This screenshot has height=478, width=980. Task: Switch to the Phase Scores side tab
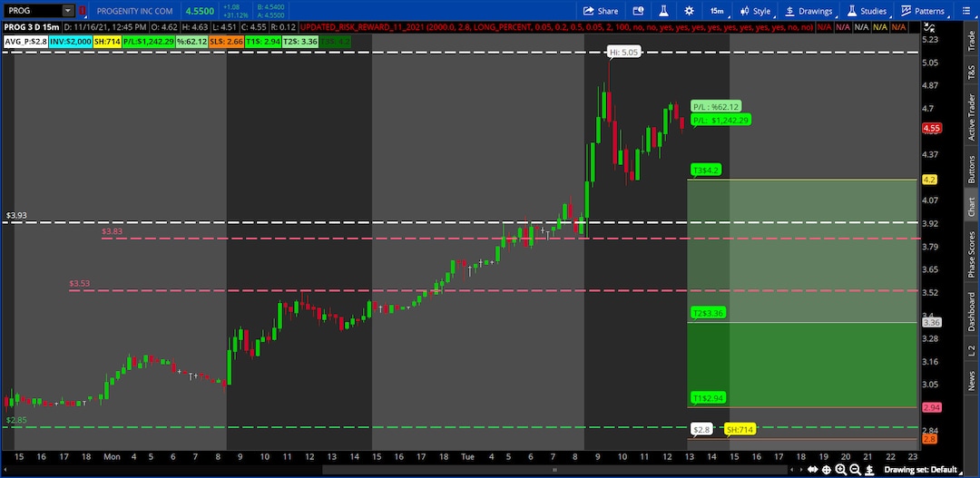[x=971, y=255]
